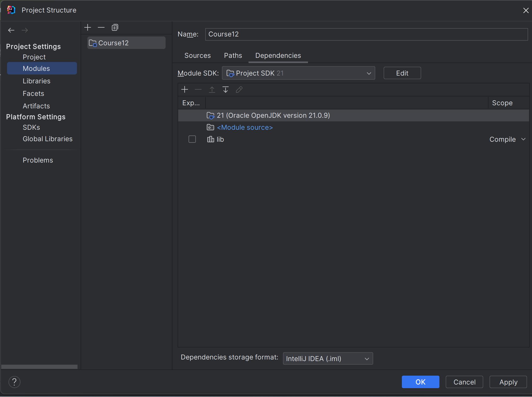Remove the selected dependency
Viewport: 532px width, 397px height.
[x=198, y=90]
